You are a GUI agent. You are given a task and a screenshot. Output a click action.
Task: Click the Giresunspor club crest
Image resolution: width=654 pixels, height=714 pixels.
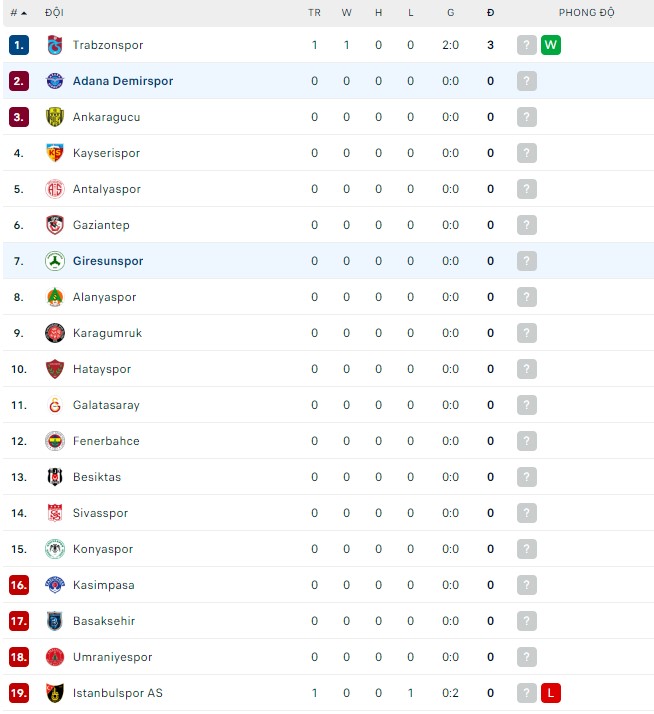54,261
